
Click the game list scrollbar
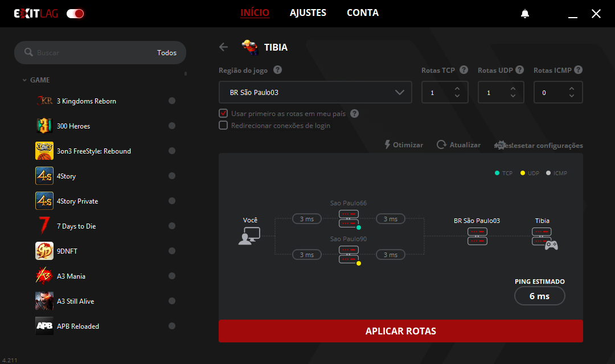(186, 73)
